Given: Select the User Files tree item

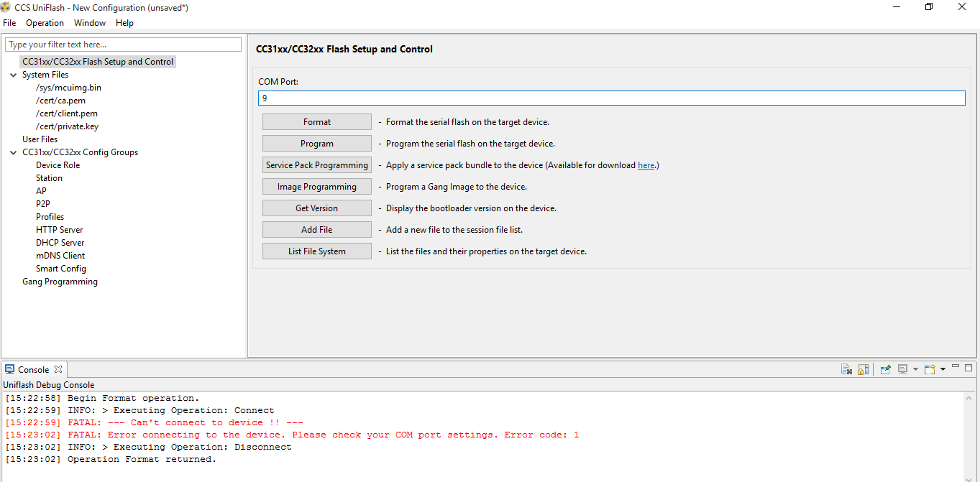Looking at the screenshot, I should point(40,139).
